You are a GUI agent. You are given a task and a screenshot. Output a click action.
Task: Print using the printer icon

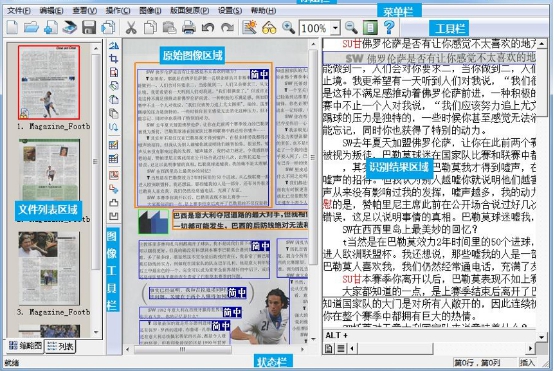point(189,28)
